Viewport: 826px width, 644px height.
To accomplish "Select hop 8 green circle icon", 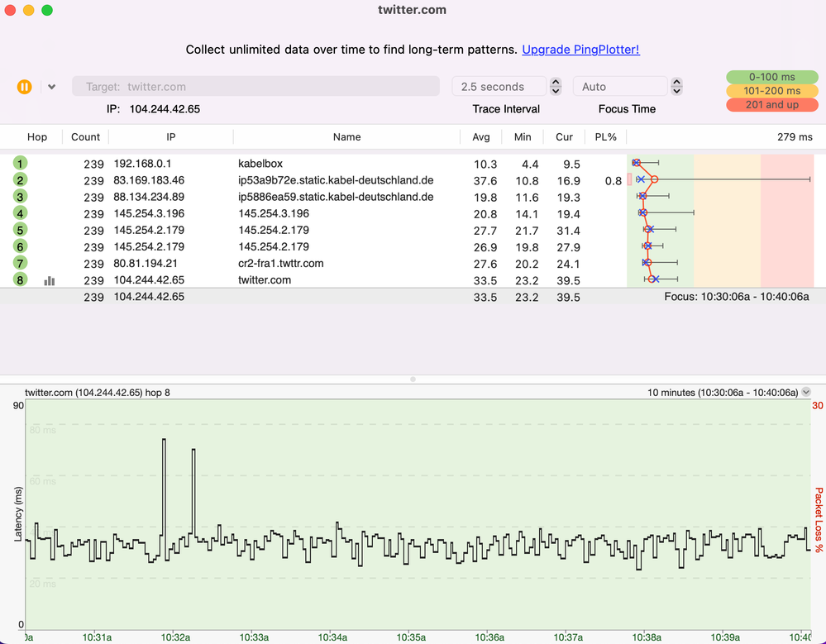I will pyautogui.click(x=20, y=279).
